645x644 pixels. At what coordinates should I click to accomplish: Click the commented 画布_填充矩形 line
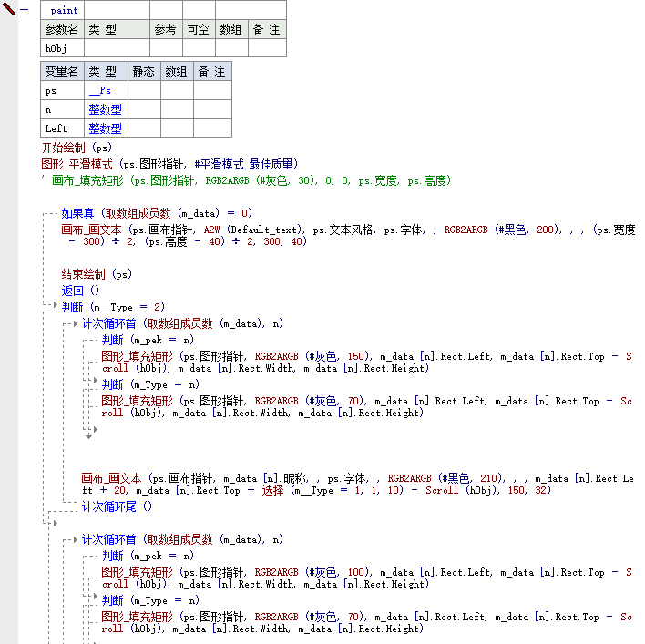[x=246, y=181]
